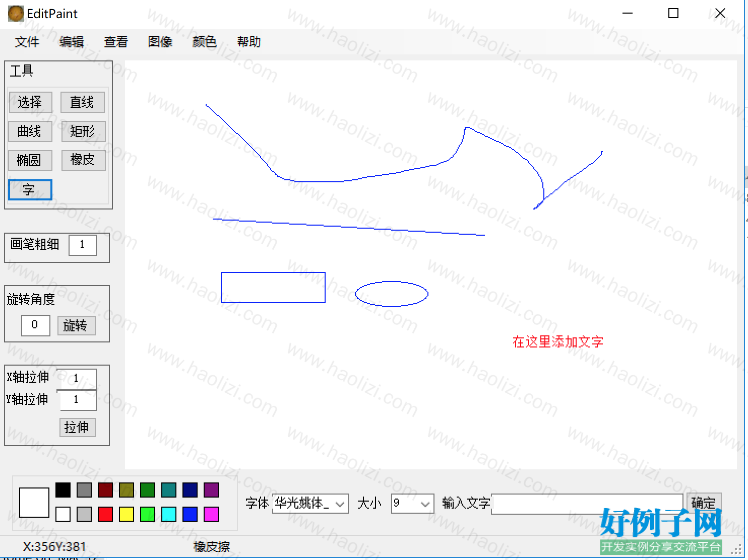This screenshot has width=748, height=560.
Task: Click the 橡皮擦 status bar label
Action: (x=212, y=547)
